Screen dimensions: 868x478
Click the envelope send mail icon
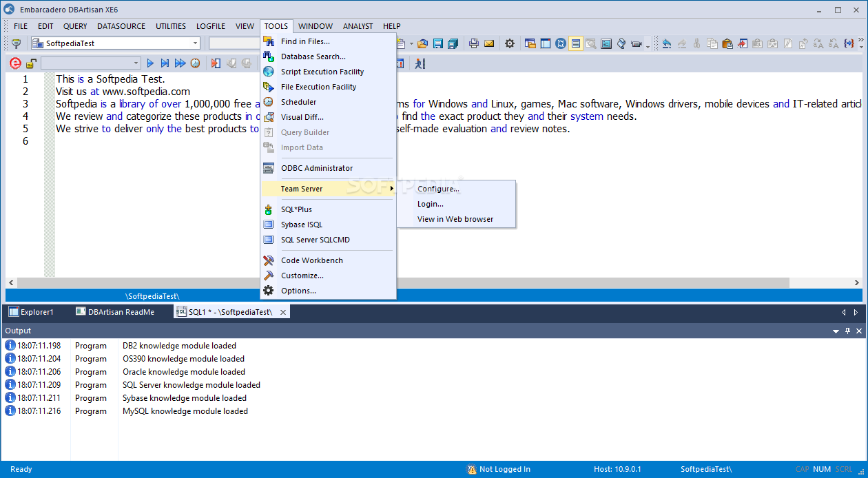coord(489,43)
